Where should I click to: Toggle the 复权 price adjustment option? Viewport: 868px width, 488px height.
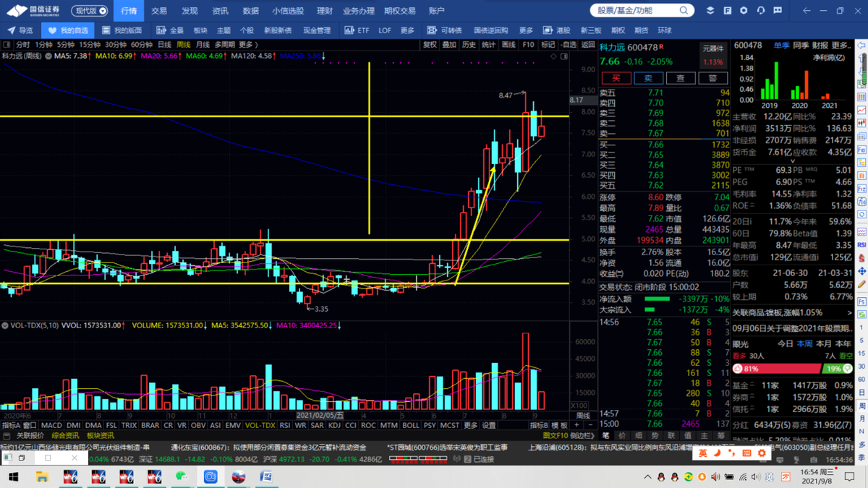point(430,45)
